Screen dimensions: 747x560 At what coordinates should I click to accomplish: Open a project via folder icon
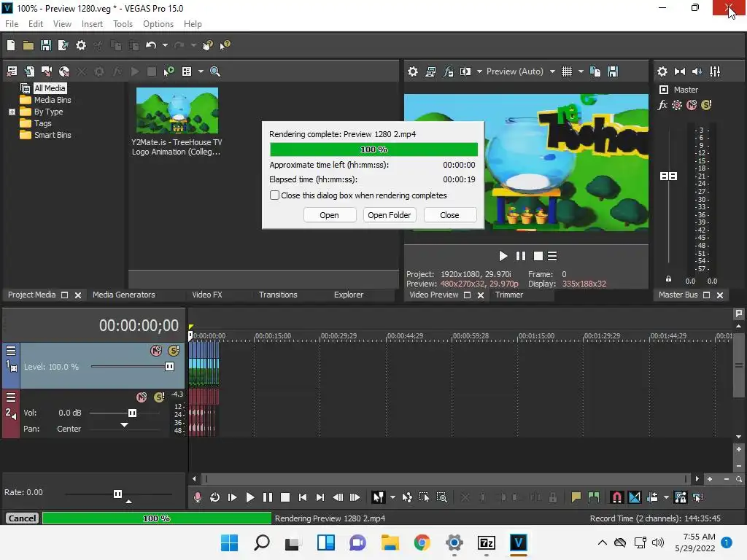[x=28, y=45]
